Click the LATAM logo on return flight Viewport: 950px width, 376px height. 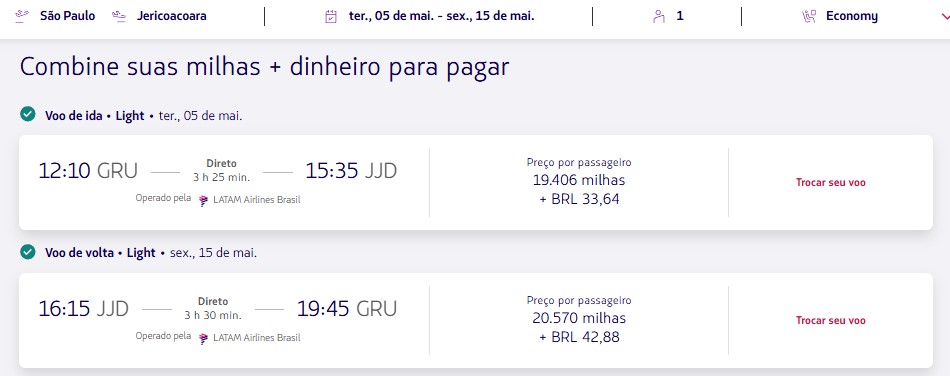point(204,338)
